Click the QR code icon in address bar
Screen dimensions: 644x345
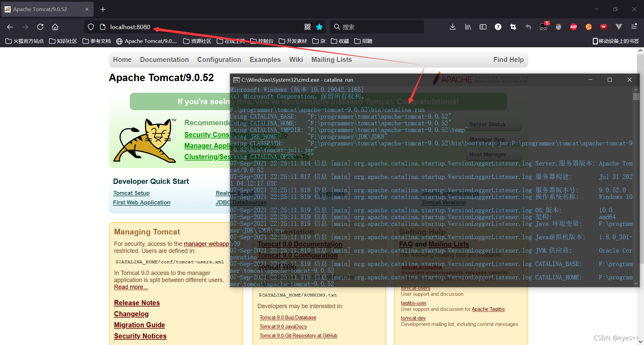pos(308,27)
